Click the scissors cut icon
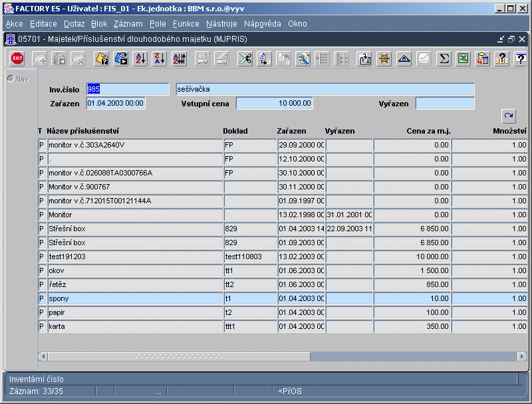The height and width of the screenshot is (404, 532). pyautogui.click(x=245, y=58)
